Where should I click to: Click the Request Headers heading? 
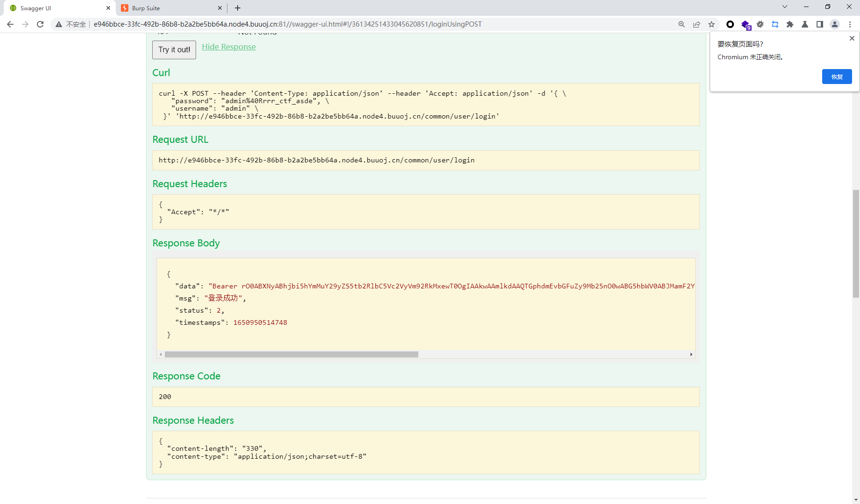[x=190, y=184]
